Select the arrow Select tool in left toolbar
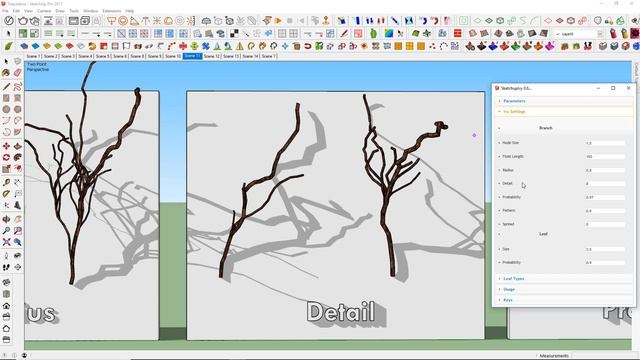This screenshot has width=640, height=360. [6, 62]
